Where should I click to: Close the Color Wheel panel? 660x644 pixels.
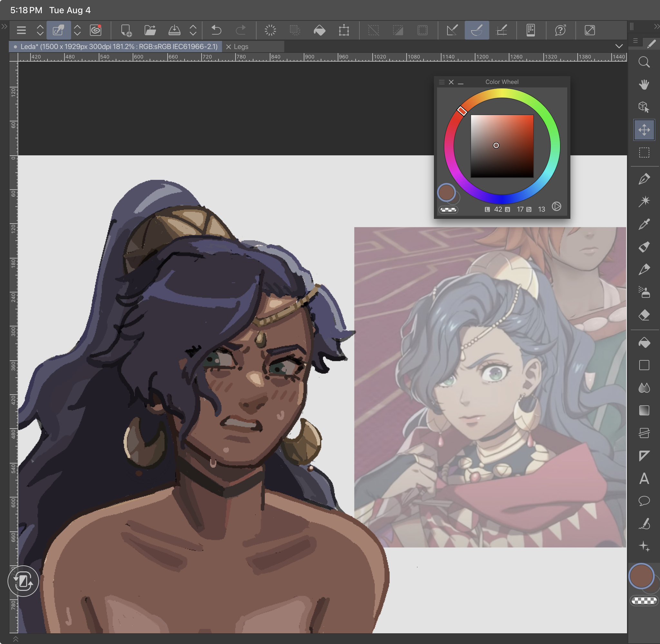pos(451,82)
